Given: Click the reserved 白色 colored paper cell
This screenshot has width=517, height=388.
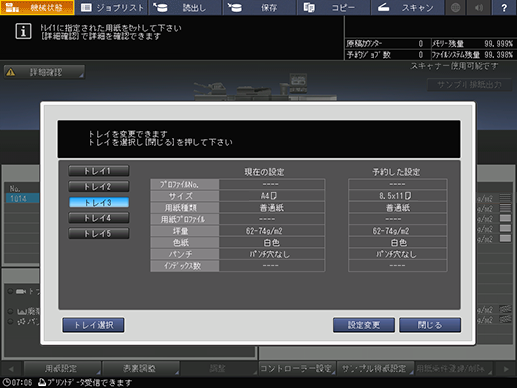Looking at the screenshot, I should [x=397, y=242].
